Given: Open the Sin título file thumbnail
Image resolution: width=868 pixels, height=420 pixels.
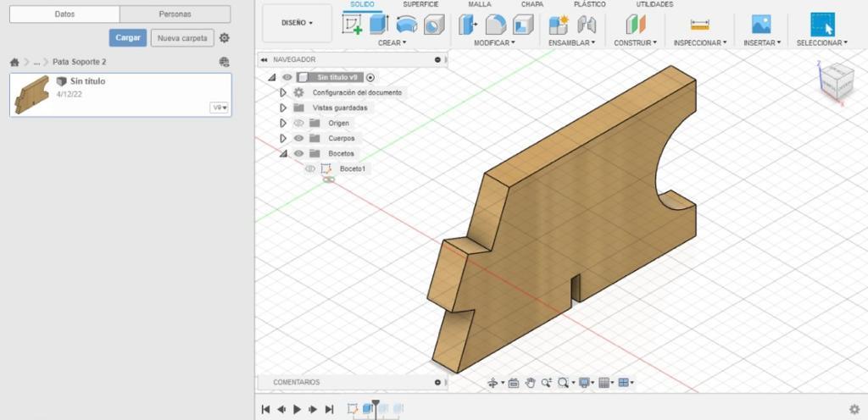Looking at the screenshot, I should click(31, 95).
